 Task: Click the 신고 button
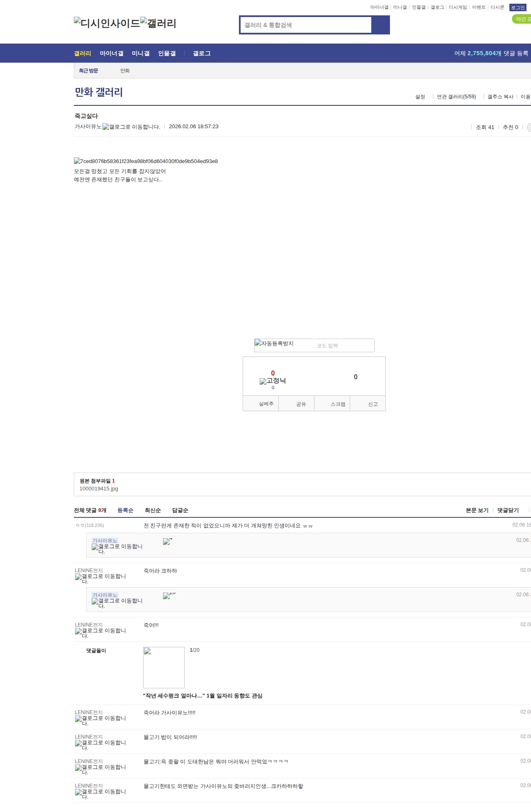368,404
